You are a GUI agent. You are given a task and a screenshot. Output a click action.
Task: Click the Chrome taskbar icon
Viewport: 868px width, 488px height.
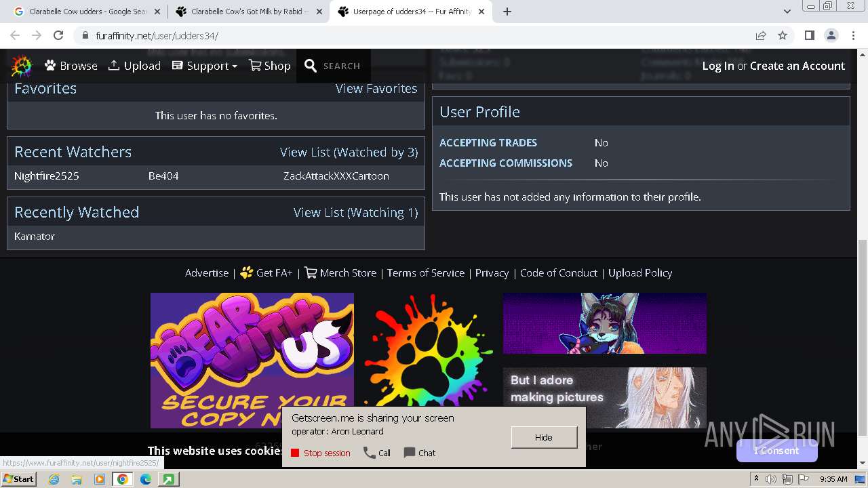coord(123,479)
